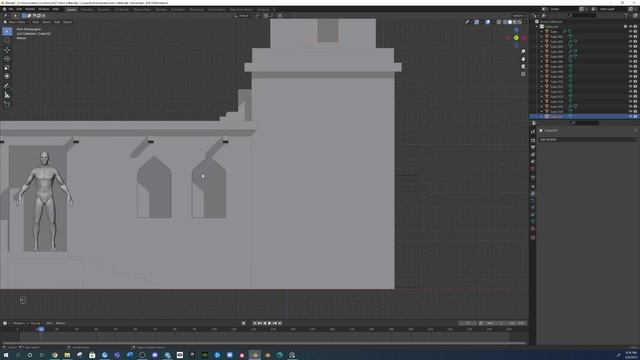Select the Transform tool
The height and width of the screenshot is (360, 640).
point(7,76)
